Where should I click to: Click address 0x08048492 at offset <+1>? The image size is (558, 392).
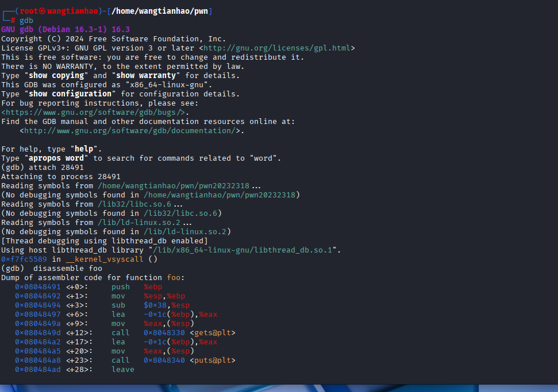[x=38, y=296]
